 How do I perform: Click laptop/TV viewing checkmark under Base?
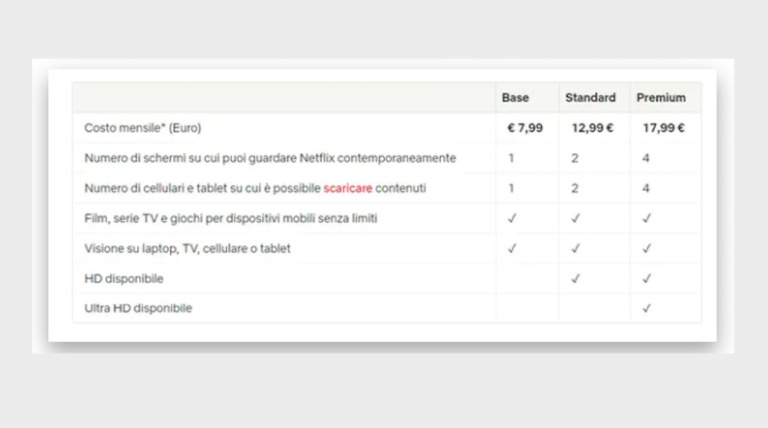(x=512, y=248)
